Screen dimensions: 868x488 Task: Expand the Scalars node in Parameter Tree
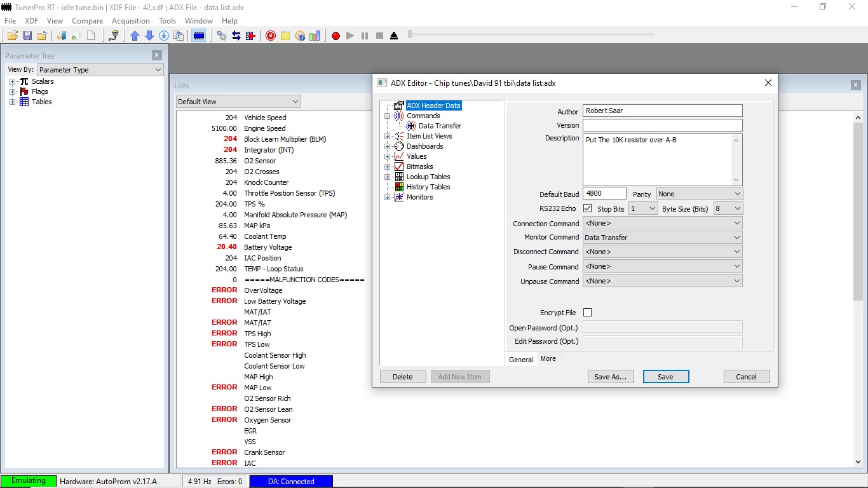[12, 81]
